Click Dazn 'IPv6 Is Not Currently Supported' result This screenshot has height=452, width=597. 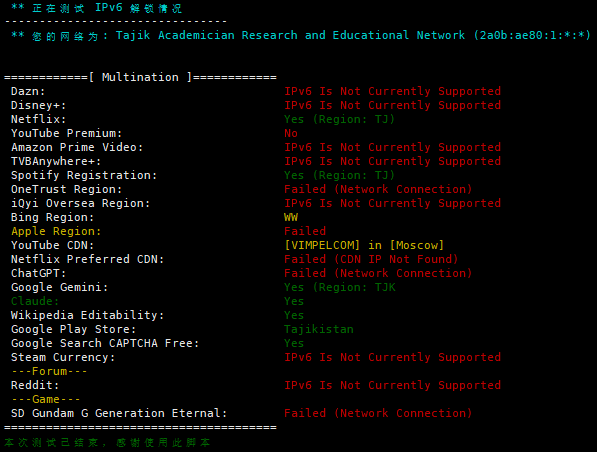click(393, 91)
